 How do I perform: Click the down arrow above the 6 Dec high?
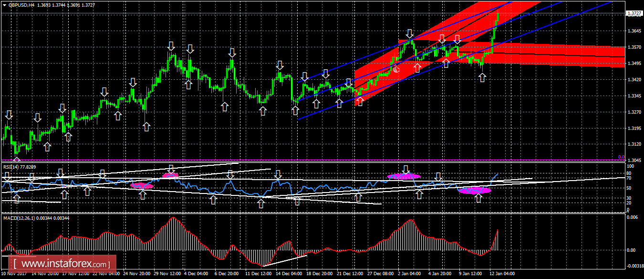(x=232, y=52)
